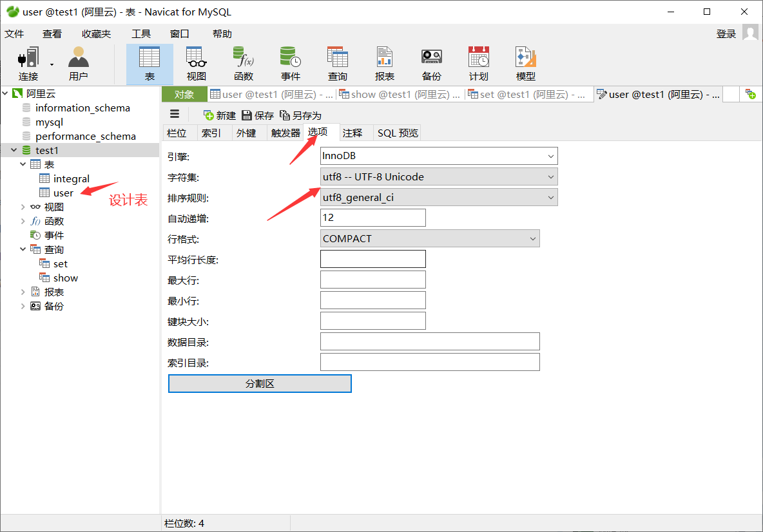Screen dimensions: 763x532
Task: Click the 另存为 (Save As) button
Action: pyautogui.click(x=301, y=115)
